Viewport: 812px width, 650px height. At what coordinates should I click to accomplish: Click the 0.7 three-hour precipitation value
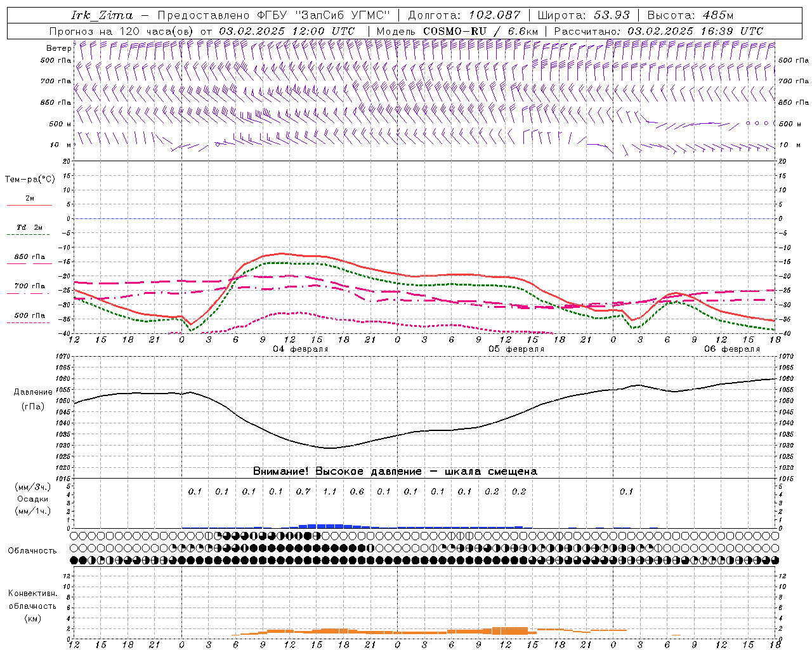[303, 491]
